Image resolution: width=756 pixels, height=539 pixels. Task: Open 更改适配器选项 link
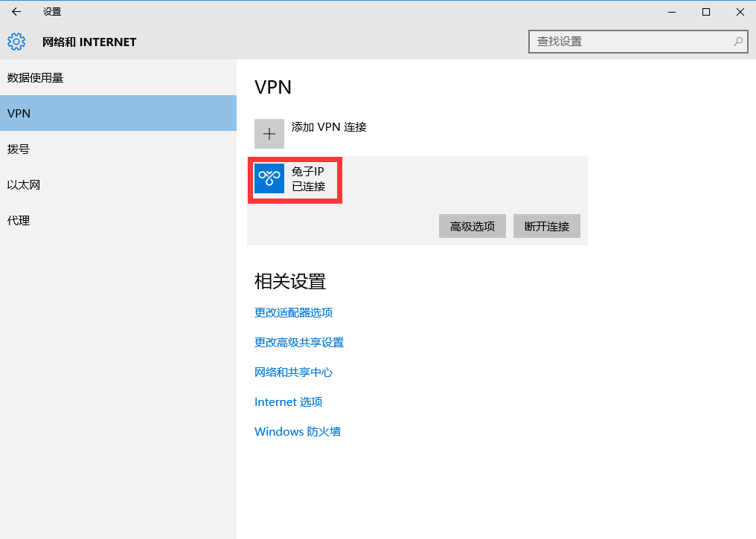pyautogui.click(x=293, y=312)
